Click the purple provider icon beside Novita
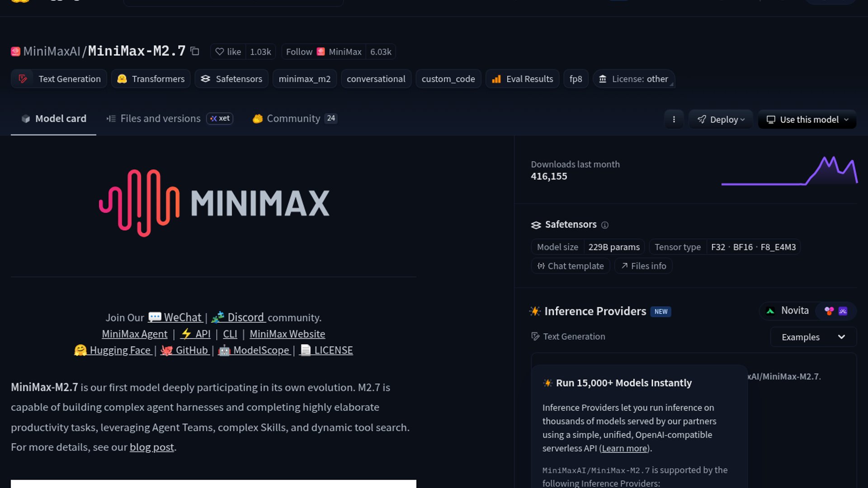This screenshot has height=488, width=868. pos(843,311)
